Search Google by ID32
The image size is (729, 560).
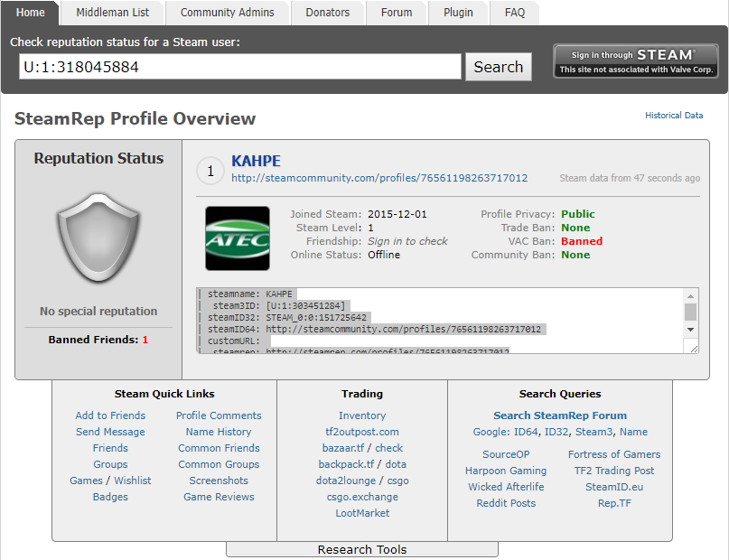[556, 432]
